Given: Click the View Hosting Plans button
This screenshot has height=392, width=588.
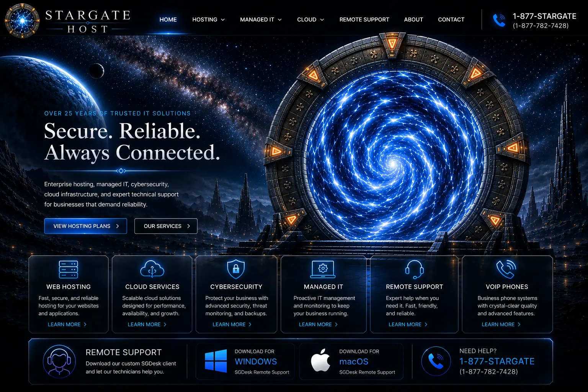Looking at the screenshot, I should tap(85, 226).
